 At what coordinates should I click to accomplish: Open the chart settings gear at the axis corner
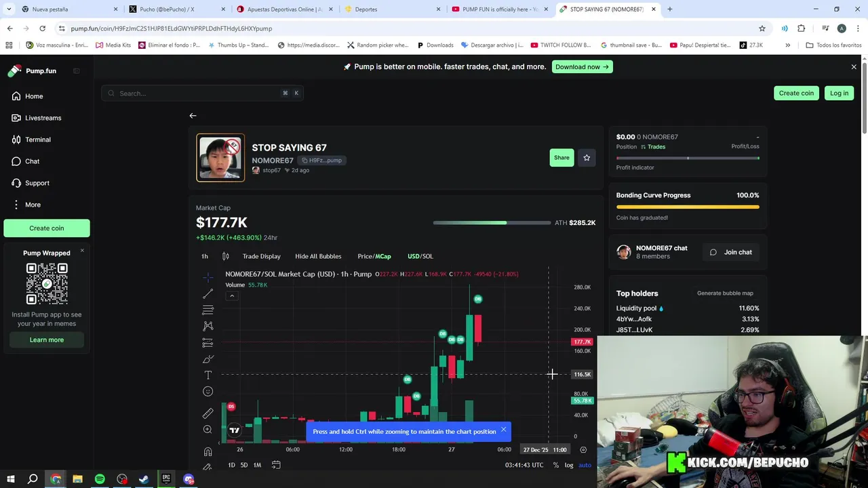click(x=583, y=449)
